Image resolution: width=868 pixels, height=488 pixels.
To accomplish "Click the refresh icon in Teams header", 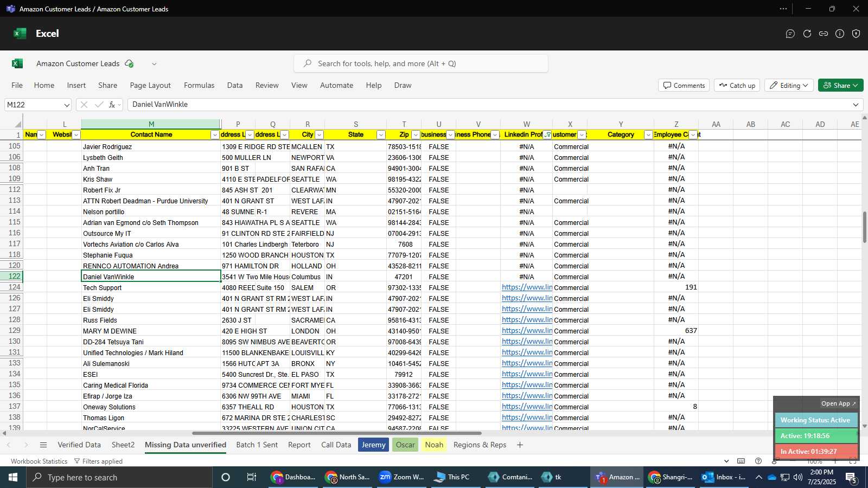I will pos(807,34).
